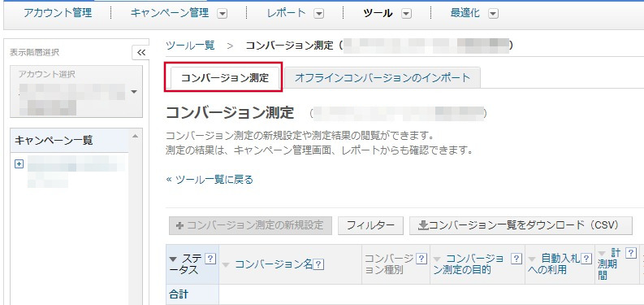
Task: Collapse the sidebar with the << button
Action: [x=140, y=53]
